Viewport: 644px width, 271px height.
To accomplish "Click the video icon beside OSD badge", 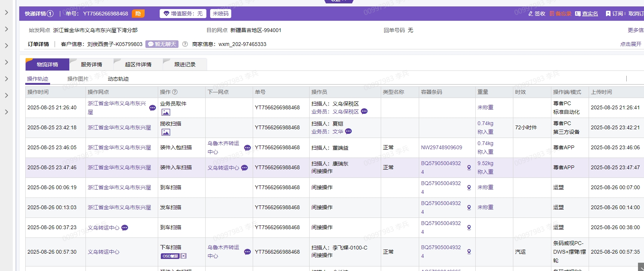I will click(x=183, y=256).
